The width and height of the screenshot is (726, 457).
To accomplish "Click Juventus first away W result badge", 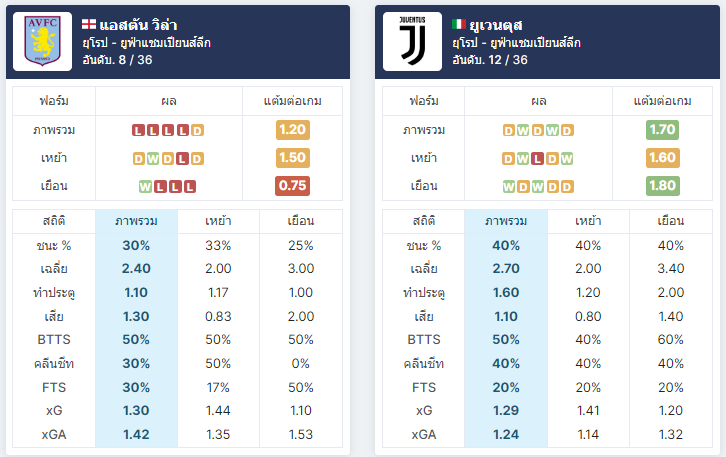I will 508,187.
